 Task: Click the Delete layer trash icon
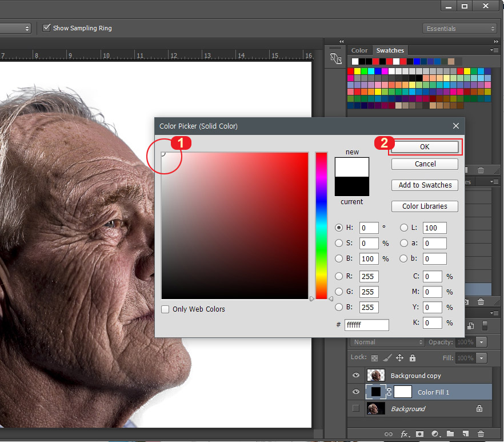[481, 433]
